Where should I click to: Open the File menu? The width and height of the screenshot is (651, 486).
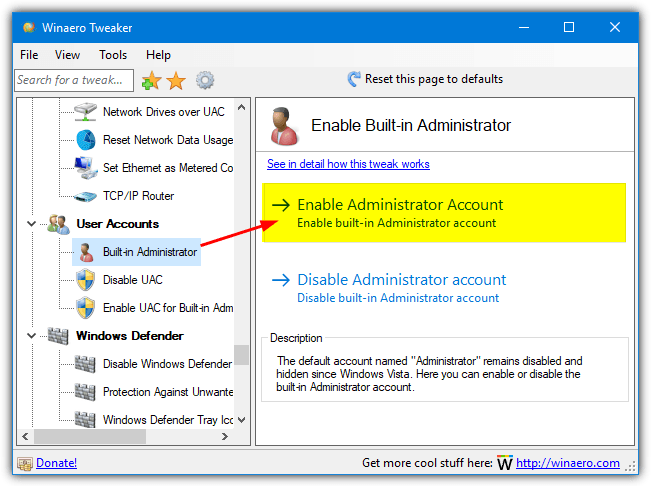pyautogui.click(x=29, y=55)
